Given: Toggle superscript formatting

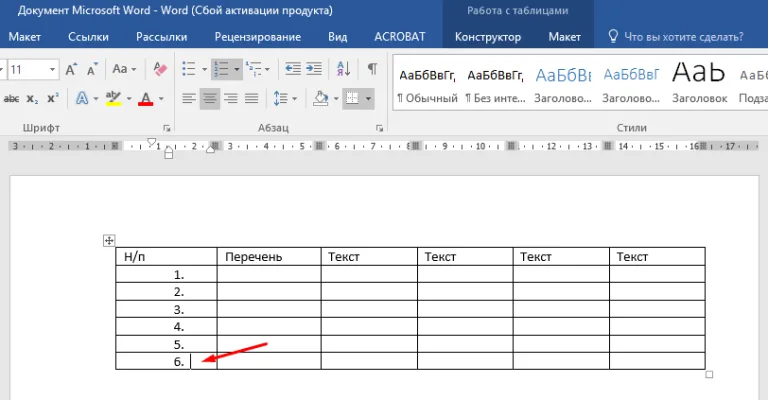Looking at the screenshot, I should [x=53, y=98].
